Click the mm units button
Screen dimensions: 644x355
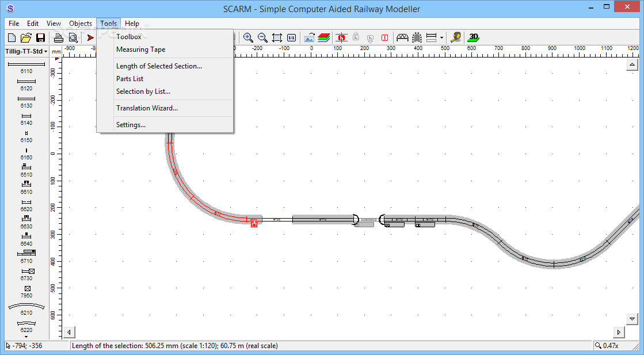[x=56, y=52]
